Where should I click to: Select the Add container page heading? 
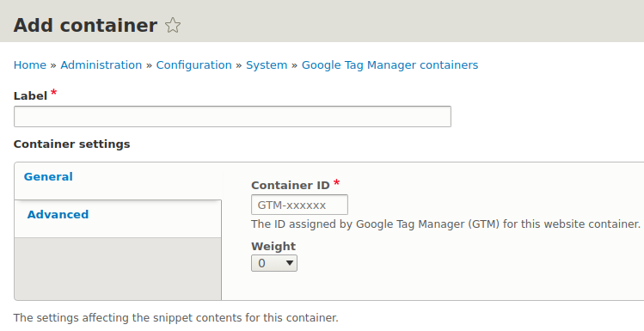(x=85, y=26)
